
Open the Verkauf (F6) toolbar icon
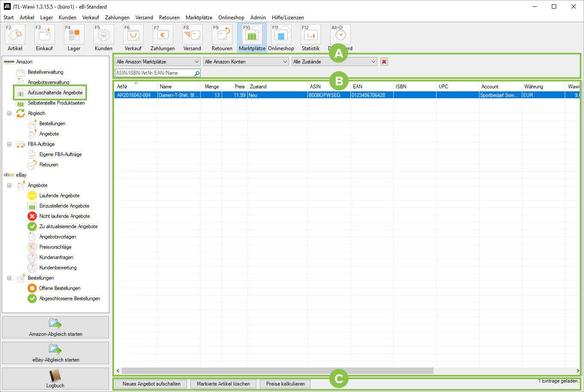(x=133, y=35)
